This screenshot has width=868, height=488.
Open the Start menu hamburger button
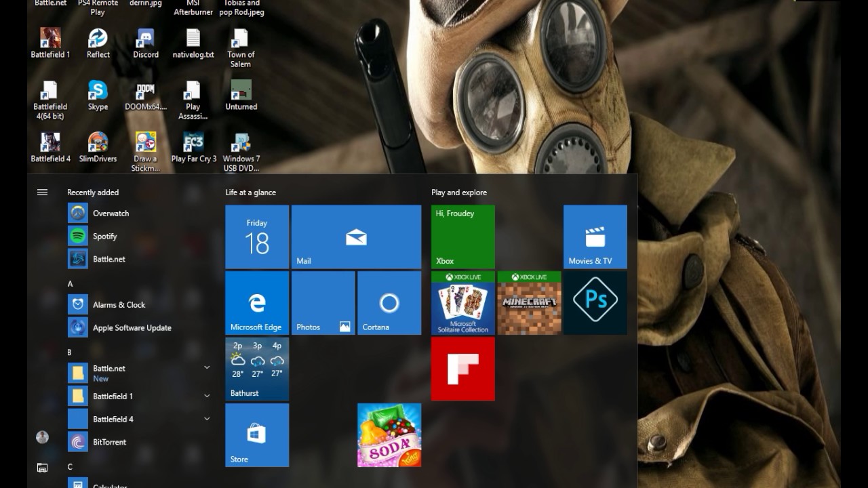point(42,192)
